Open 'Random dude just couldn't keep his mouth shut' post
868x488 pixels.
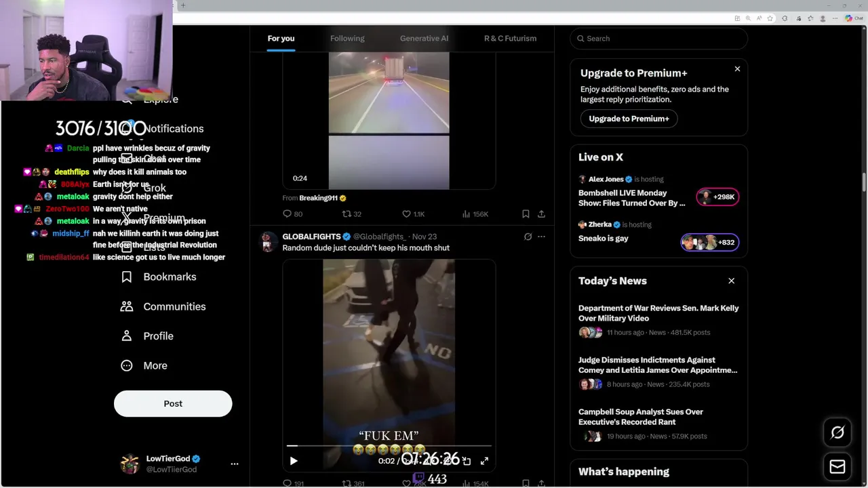pos(366,248)
